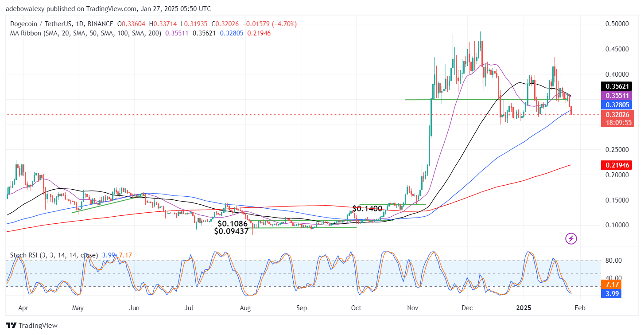
Task: Click the TradingView logo at bottom left
Action: pos(32,326)
